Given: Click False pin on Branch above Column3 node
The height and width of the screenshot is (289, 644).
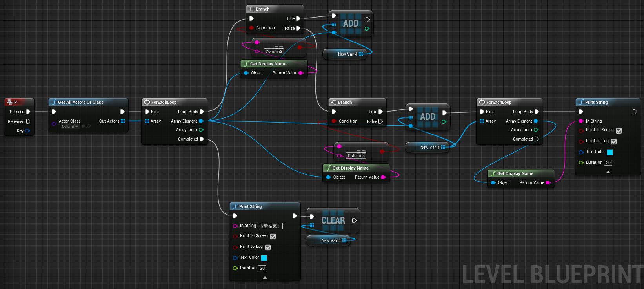Looking at the screenshot, I should click(381, 121).
